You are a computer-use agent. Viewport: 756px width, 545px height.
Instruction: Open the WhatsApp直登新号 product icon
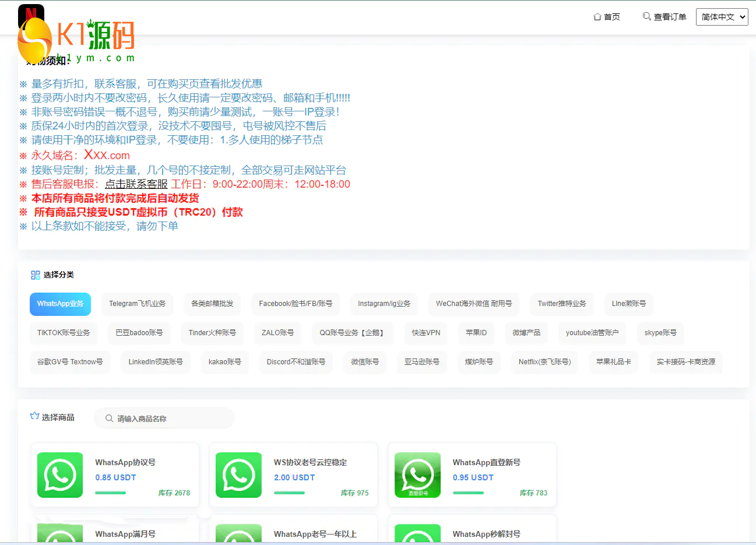pos(417,475)
